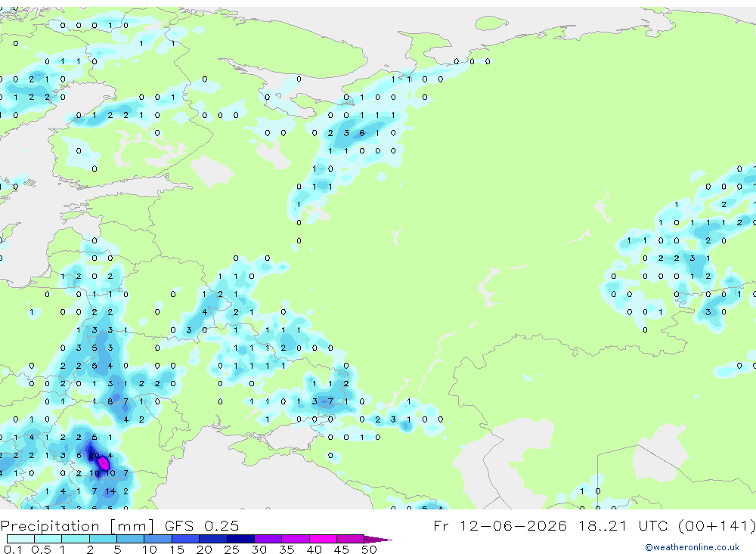Click the '20' precipitation value on the map
Screen dimensions: 756x554
(94, 455)
